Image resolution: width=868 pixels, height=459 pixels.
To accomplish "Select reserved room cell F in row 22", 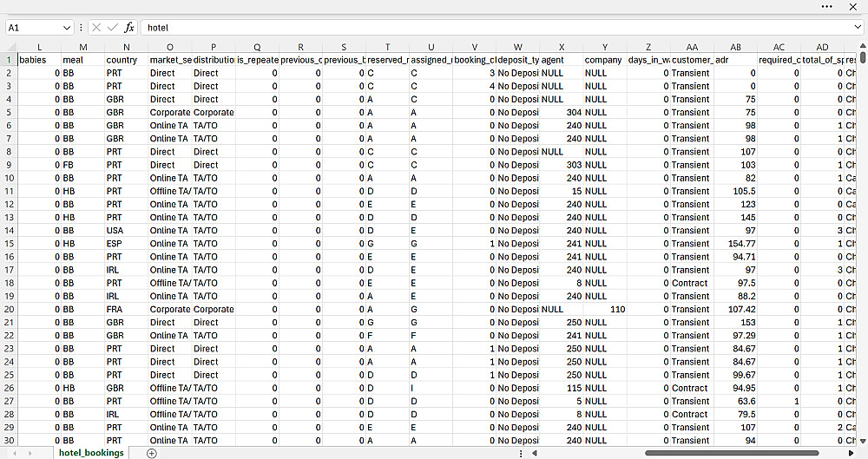I will pos(387,336).
